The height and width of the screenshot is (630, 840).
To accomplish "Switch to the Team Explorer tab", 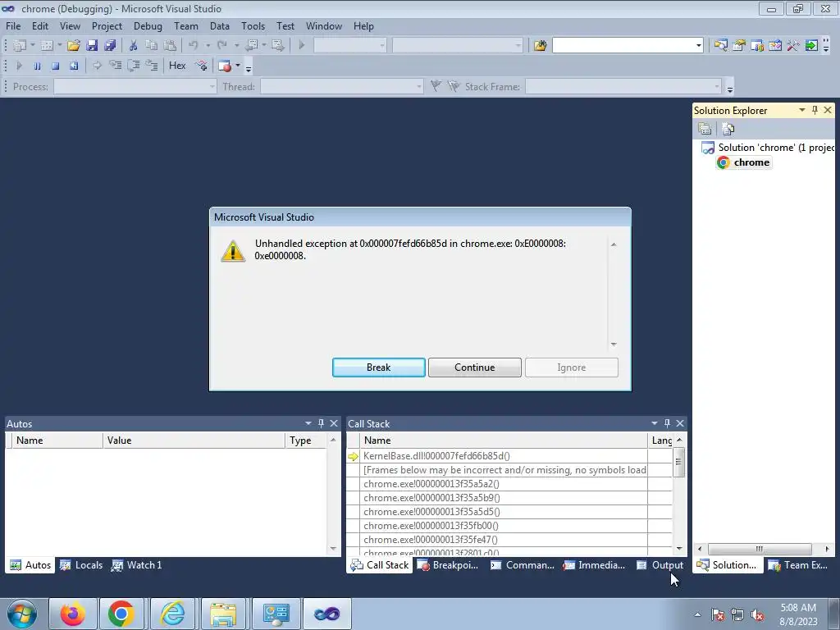I will click(797, 565).
